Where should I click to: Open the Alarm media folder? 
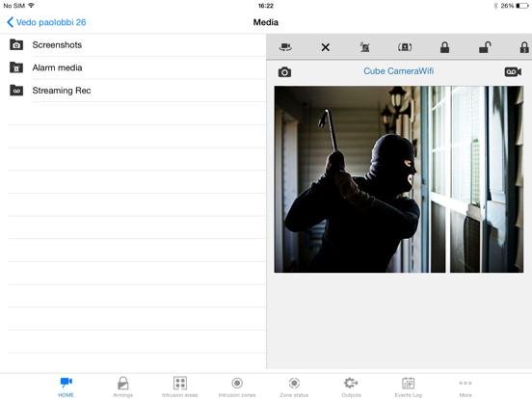[x=133, y=67]
